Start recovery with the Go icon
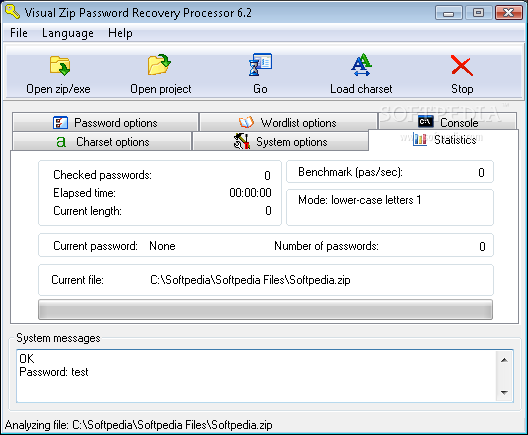This screenshot has height=435, width=528. pos(260,64)
